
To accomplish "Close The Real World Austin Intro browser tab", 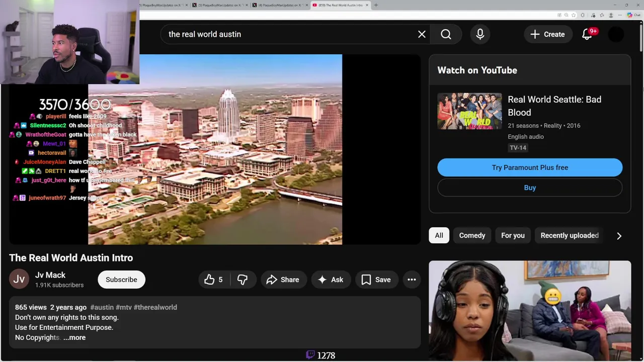I will click(x=367, y=5).
